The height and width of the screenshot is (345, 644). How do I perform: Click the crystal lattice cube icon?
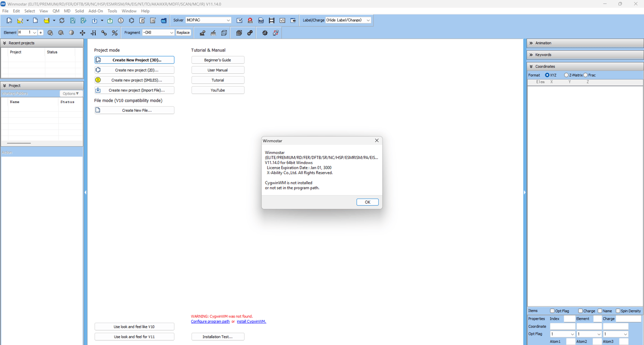pyautogui.click(x=239, y=33)
